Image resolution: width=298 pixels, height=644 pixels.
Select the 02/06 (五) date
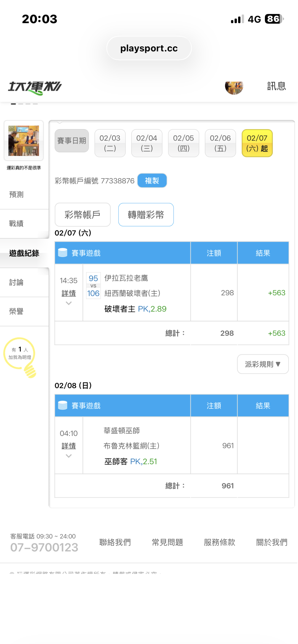point(220,143)
